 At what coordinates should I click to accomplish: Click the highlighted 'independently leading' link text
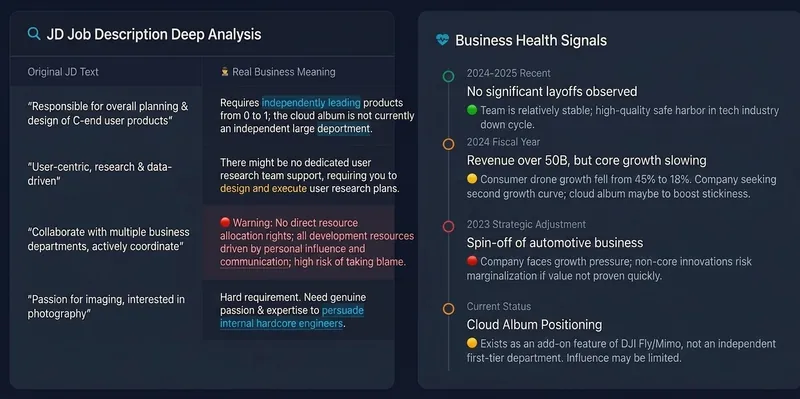point(311,103)
